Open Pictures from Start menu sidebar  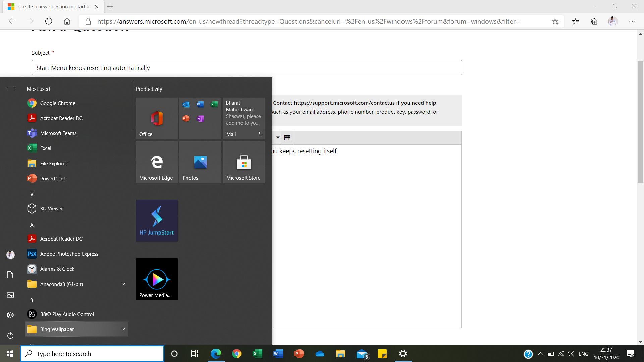pos(10,295)
